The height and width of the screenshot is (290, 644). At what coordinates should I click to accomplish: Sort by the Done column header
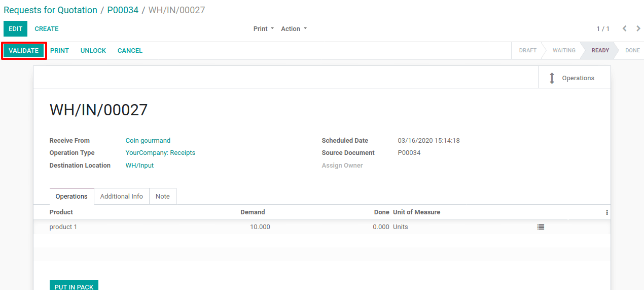click(381, 212)
